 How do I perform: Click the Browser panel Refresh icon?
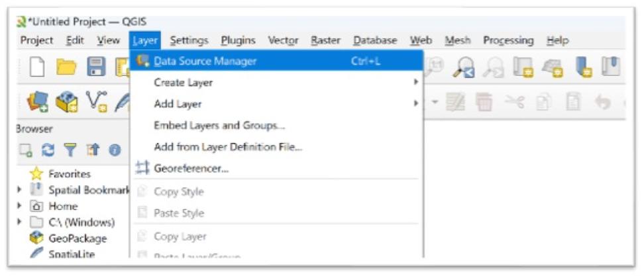tap(49, 150)
